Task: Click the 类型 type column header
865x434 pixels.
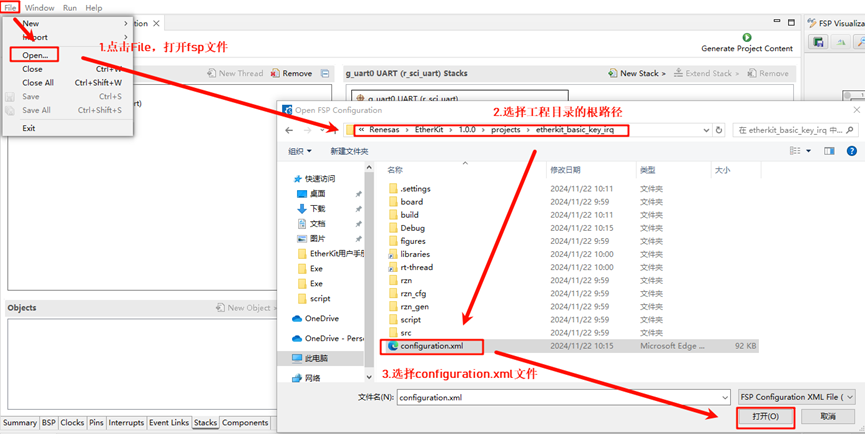Action: [x=648, y=170]
